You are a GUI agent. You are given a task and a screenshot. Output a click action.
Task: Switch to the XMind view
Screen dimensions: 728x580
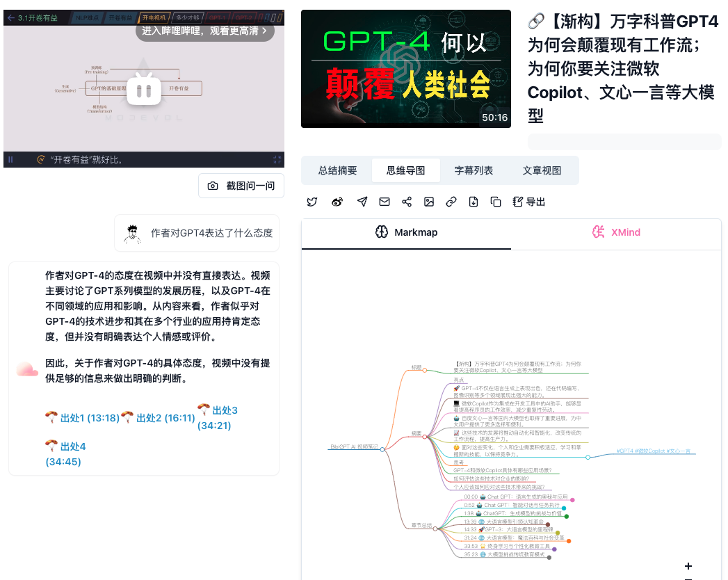[x=616, y=233]
